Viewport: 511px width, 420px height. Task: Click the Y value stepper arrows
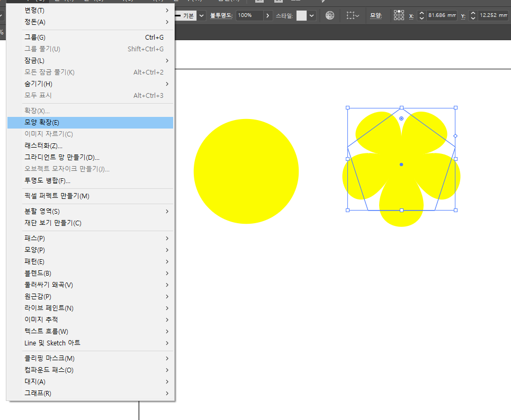473,15
